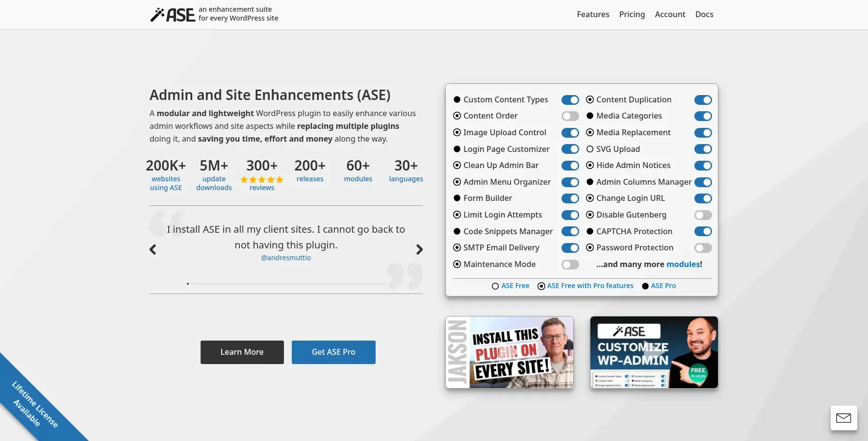Click the filled dot icon beside CAPTCHA Protection

pyautogui.click(x=590, y=231)
